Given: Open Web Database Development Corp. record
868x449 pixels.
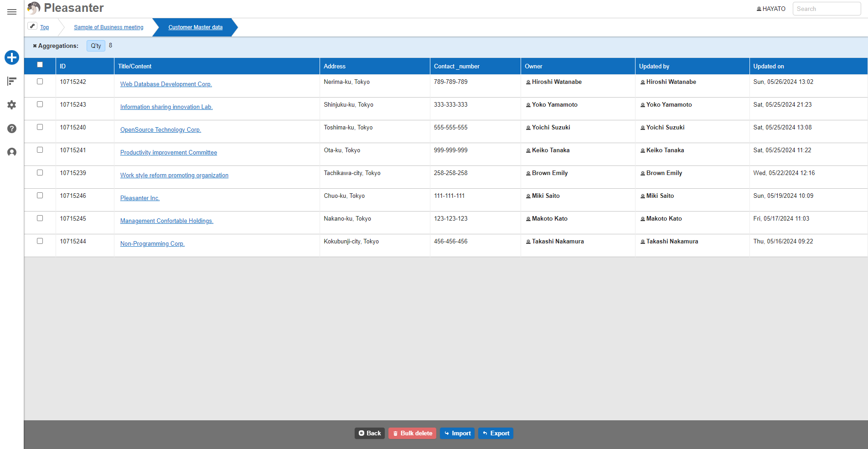Looking at the screenshot, I should [166, 84].
